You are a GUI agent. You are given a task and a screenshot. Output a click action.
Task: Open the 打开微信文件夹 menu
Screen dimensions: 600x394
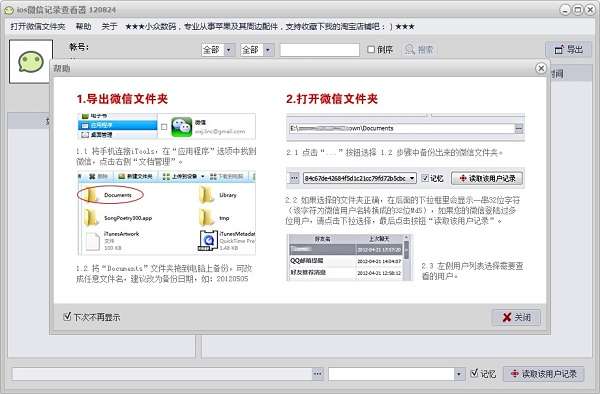pyautogui.click(x=38, y=26)
